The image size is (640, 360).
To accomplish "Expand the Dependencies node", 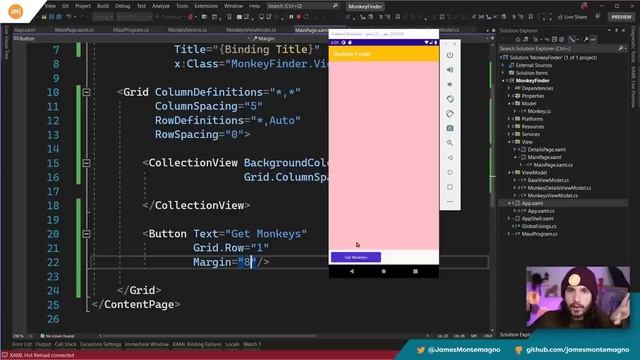I will point(509,88).
